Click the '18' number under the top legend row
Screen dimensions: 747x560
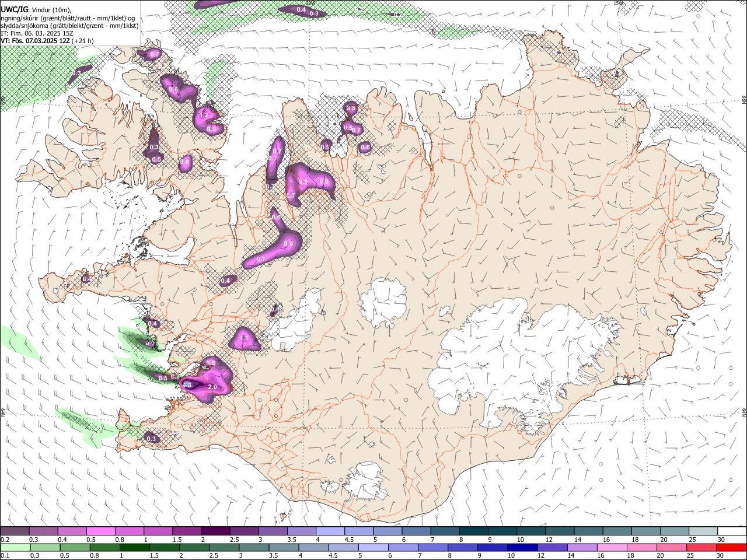point(634,540)
